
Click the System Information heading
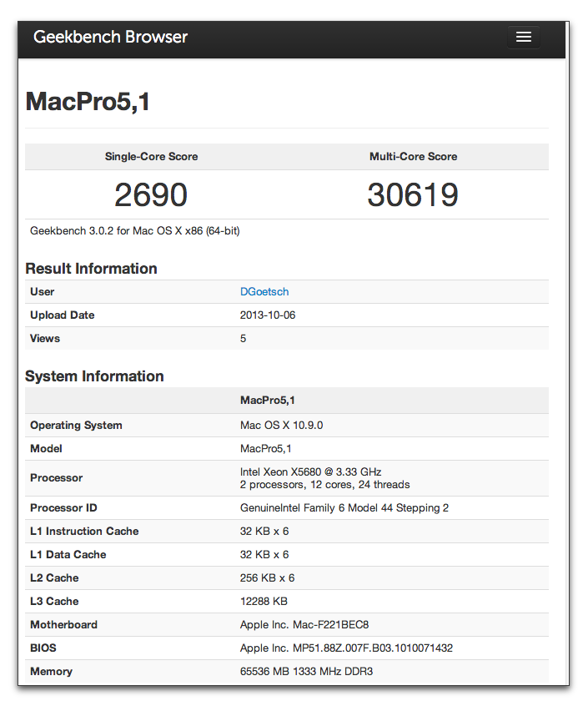pyautogui.click(x=94, y=376)
